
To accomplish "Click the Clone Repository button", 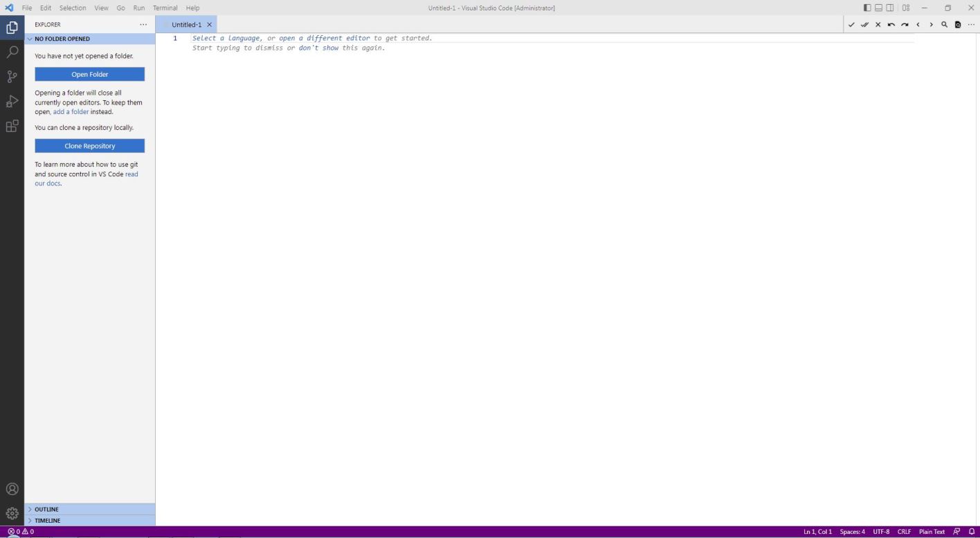I will (x=89, y=146).
